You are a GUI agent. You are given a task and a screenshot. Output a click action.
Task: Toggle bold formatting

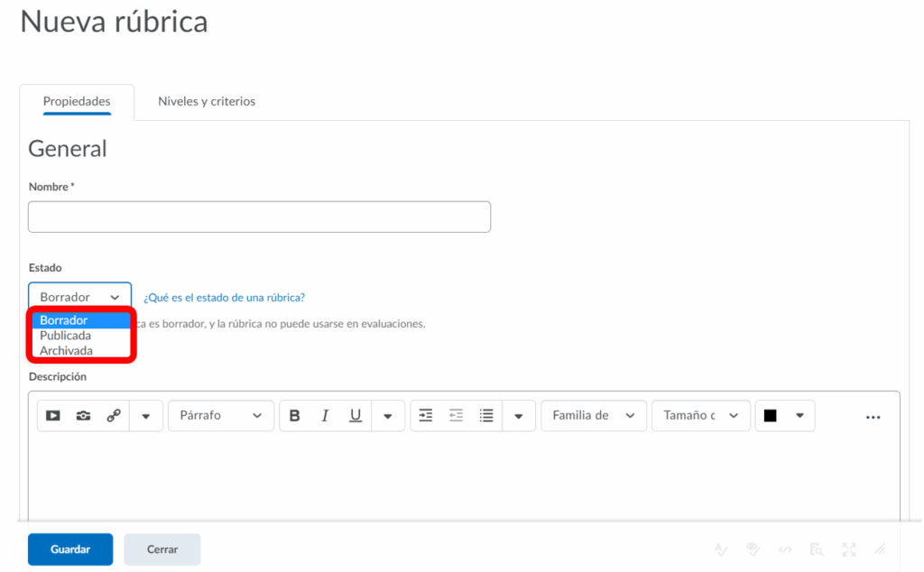coord(294,416)
